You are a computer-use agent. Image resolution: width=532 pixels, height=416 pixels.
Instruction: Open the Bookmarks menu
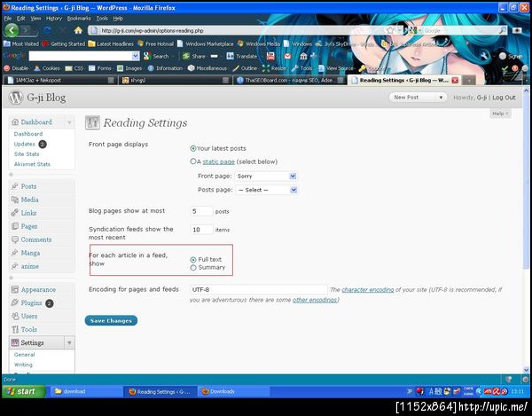click(79, 19)
